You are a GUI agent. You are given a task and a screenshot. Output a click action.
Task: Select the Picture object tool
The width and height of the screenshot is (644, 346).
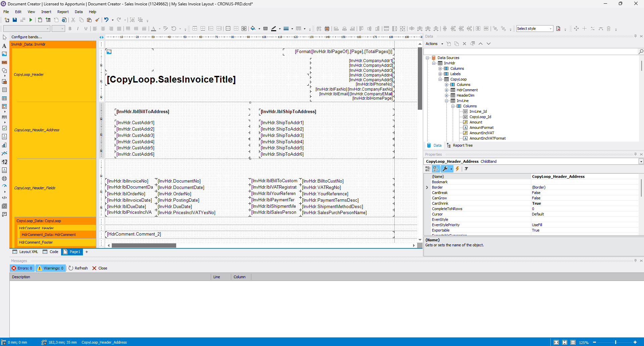[x=4, y=54]
